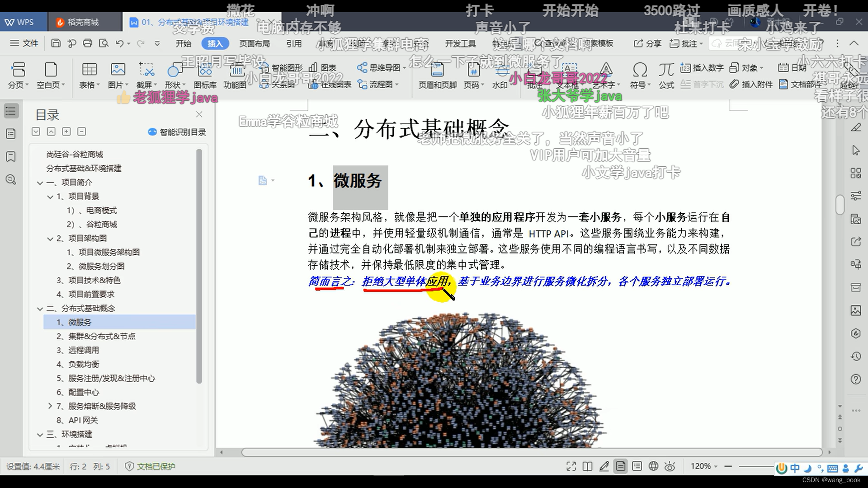The width and height of the screenshot is (868, 488).
Task: Toggle eye protection mode in status bar
Action: [x=670, y=466]
